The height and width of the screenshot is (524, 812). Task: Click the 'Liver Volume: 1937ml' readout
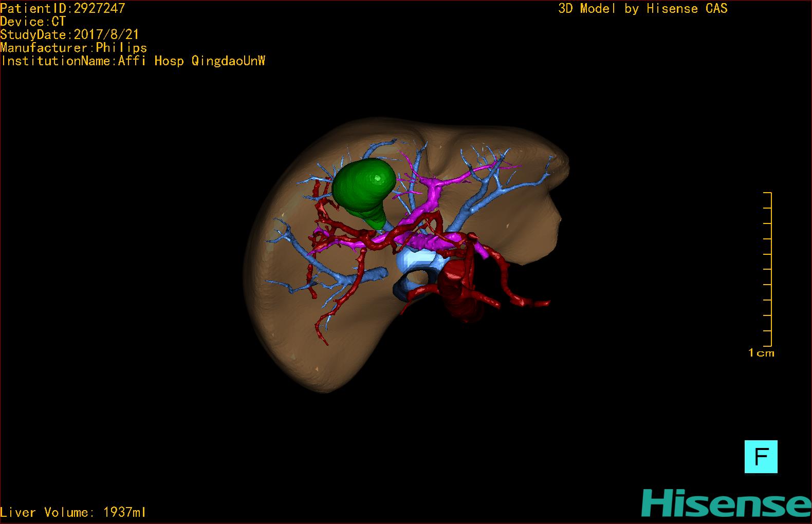(73, 512)
